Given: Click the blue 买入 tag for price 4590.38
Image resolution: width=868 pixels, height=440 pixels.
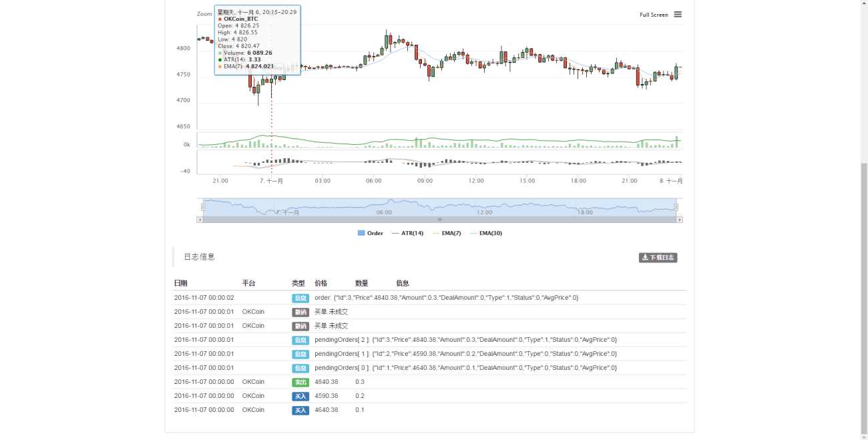Looking at the screenshot, I should [x=300, y=396].
